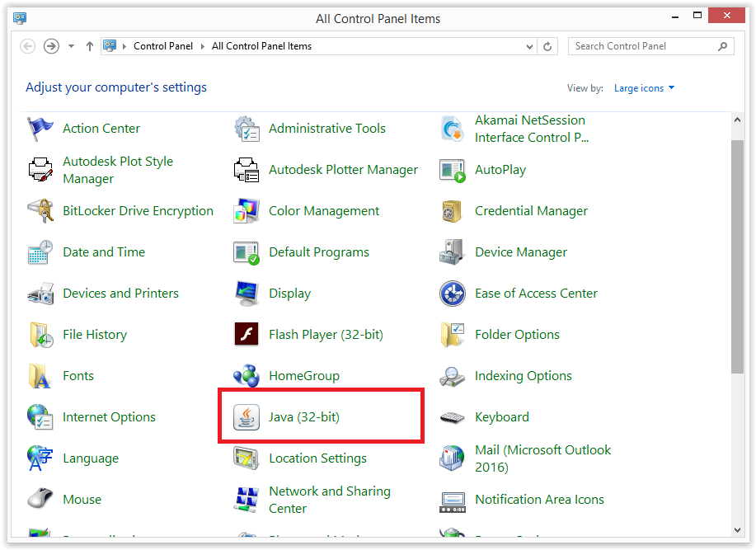The width and height of the screenshot is (756, 550).
Task: Open Autodesk Plot Style Manager icon
Action: (x=40, y=170)
